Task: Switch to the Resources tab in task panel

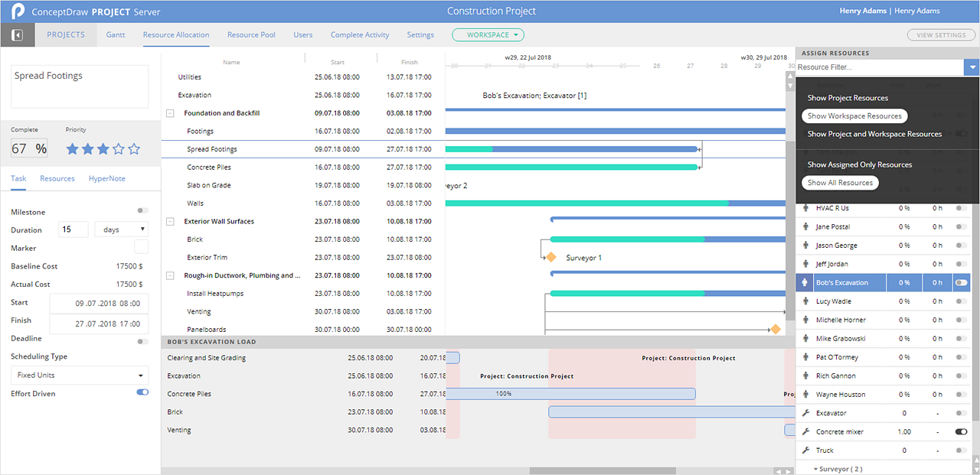Action: 57,178
